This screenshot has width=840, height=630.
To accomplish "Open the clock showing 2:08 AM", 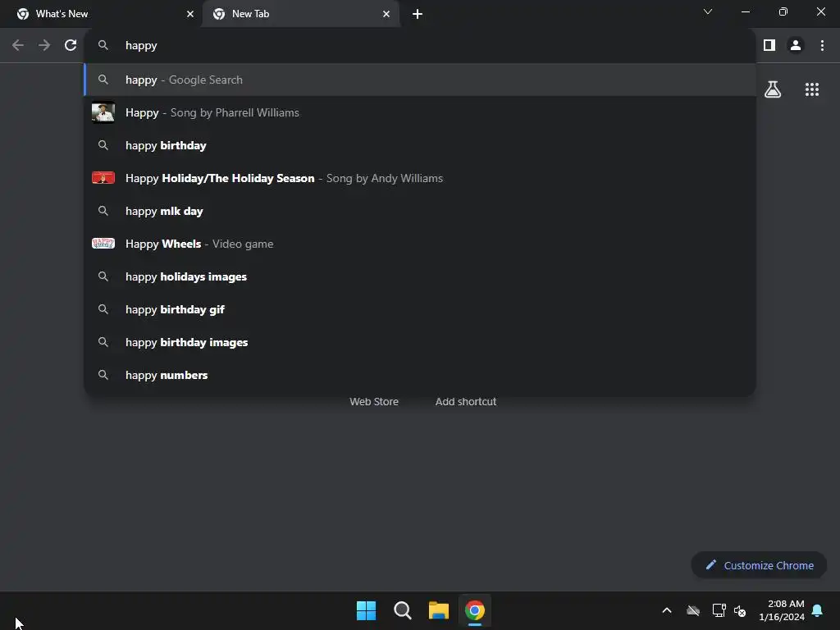I will 782,610.
